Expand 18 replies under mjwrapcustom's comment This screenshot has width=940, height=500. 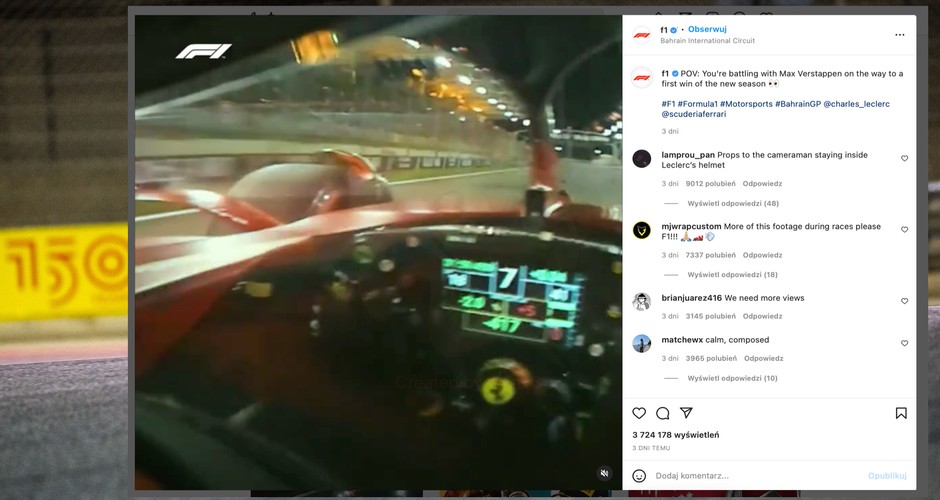pos(733,275)
